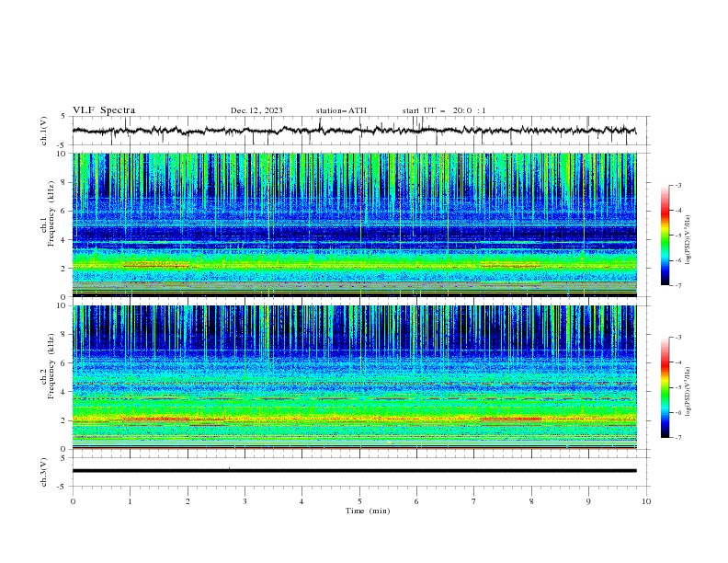Click red 2 kHz emission near minute 1 in ch.2

pos(156,419)
